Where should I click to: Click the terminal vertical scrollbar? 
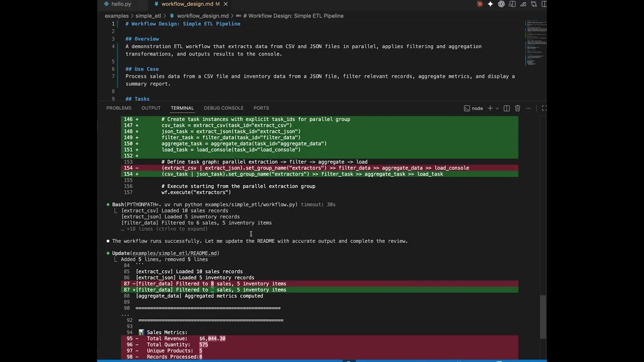(x=543, y=317)
